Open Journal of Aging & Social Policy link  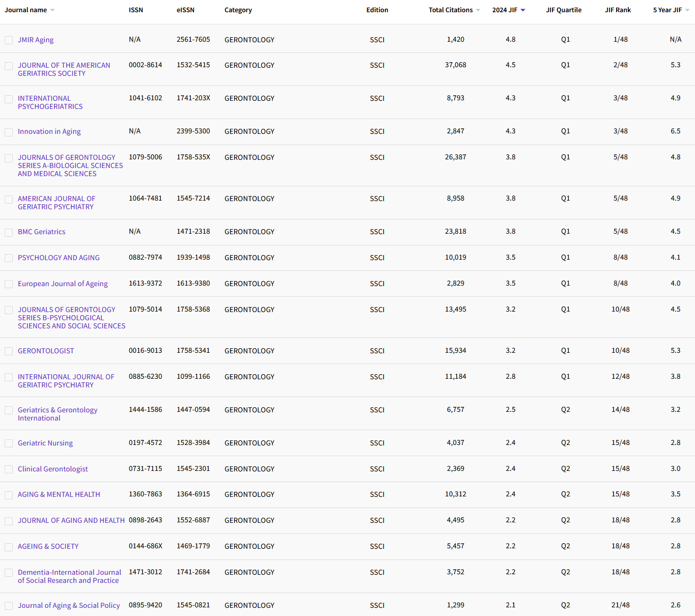coord(69,605)
